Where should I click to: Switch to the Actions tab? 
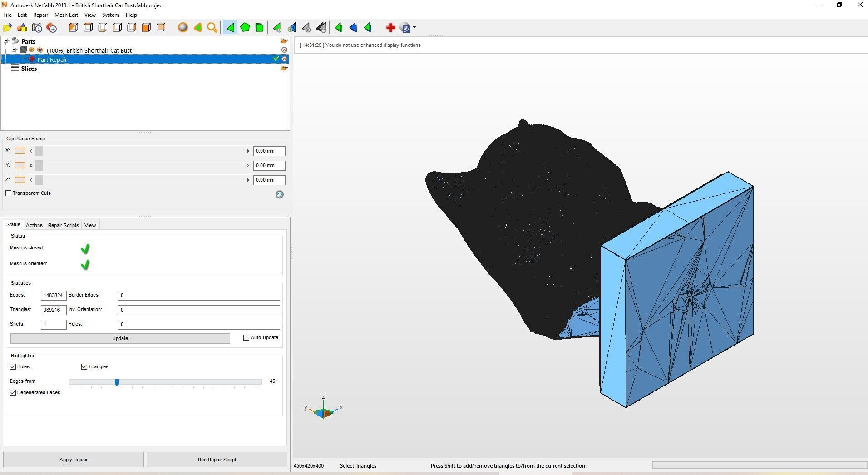34,225
